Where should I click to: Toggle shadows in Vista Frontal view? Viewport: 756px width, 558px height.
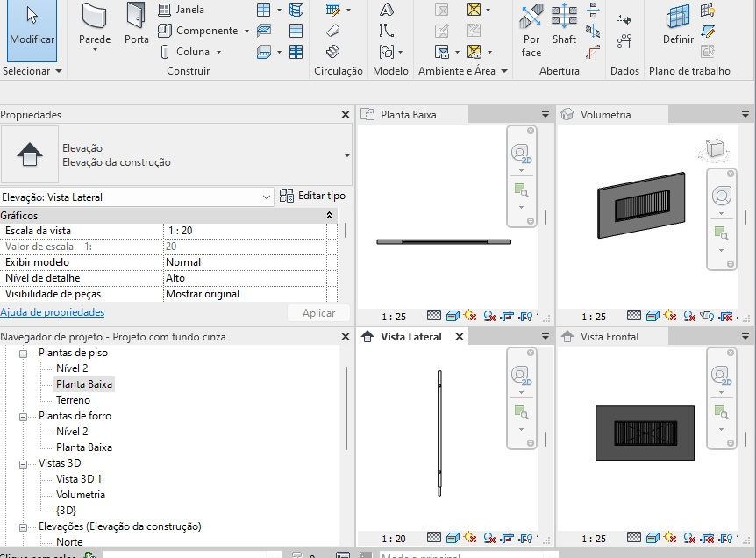coord(689,538)
